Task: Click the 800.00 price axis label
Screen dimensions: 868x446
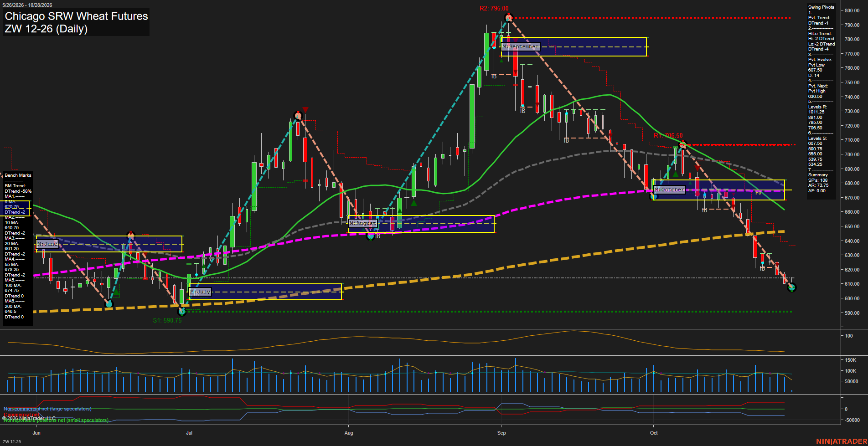Action: coord(852,10)
